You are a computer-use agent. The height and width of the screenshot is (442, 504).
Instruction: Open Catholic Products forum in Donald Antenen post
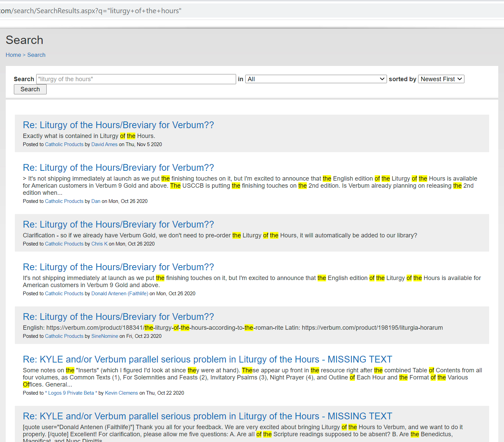tap(64, 294)
